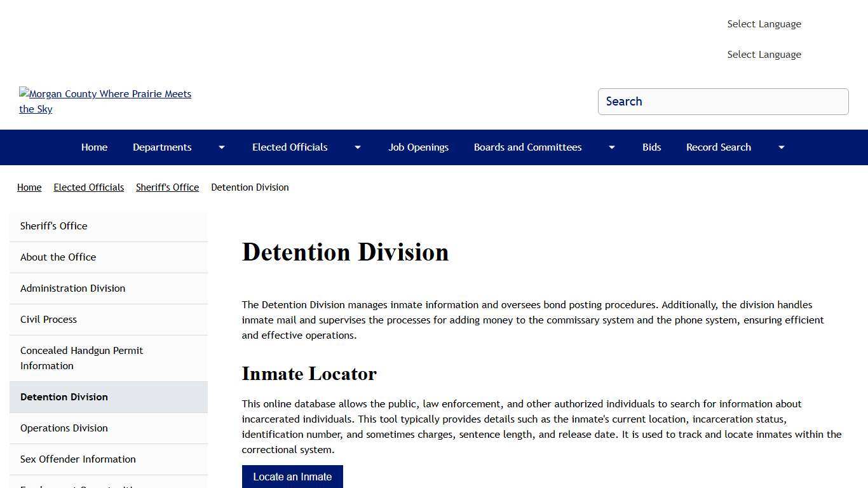The height and width of the screenshot is (488, 868).
Task: Open the Sheriff's Office breadcrumb link
Action: pos(167,187)
